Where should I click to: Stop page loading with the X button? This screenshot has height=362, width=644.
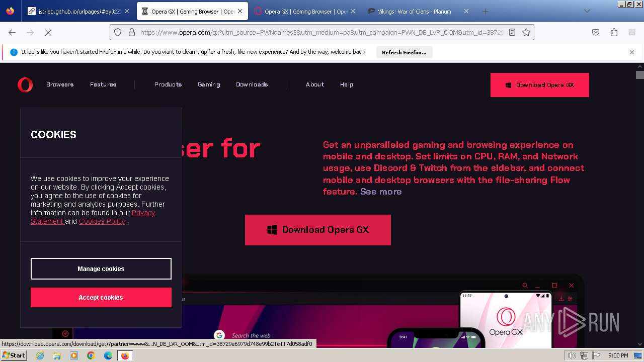(x=48, y=32)
